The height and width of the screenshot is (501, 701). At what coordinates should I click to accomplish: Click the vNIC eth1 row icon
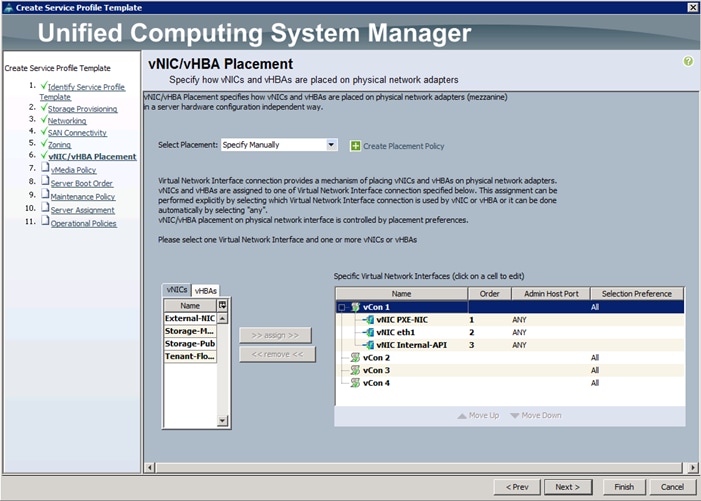[x=369, y=333]
